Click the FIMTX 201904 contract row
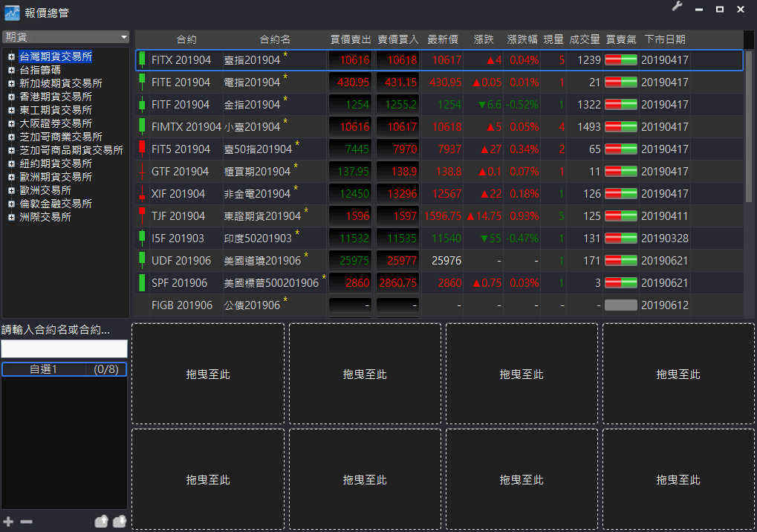 [x=439, y=126]
